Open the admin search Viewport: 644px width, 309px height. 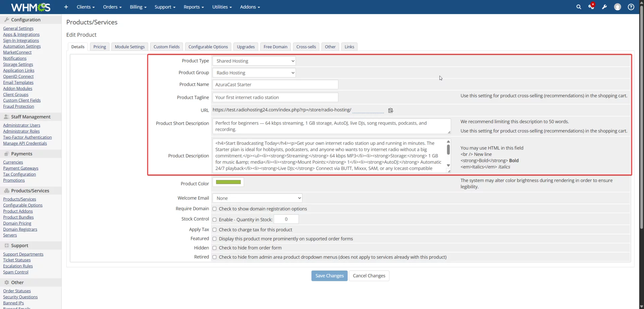coord(579,7)
